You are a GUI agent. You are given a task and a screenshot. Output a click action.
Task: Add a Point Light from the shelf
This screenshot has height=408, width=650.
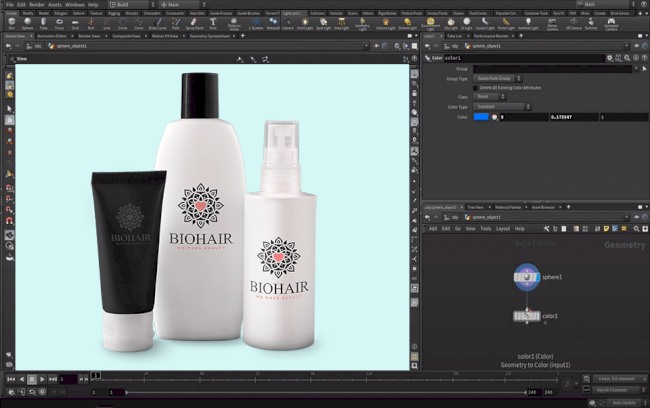(305, 24)
